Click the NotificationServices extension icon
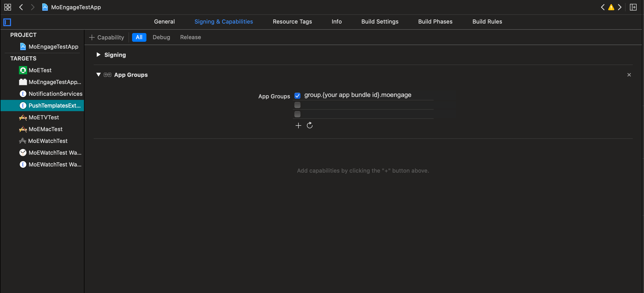644x293 pixels. point(23,94)
